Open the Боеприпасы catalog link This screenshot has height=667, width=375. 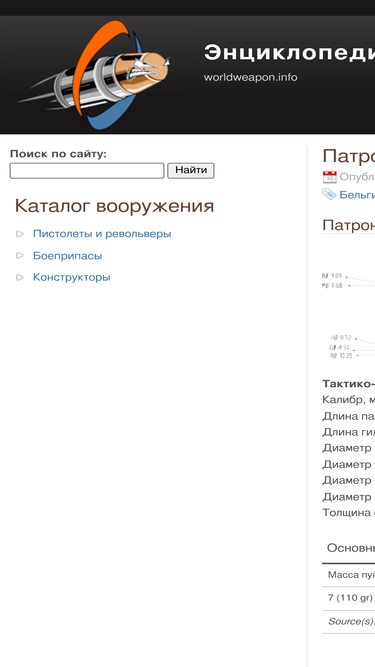click(68, 256)
